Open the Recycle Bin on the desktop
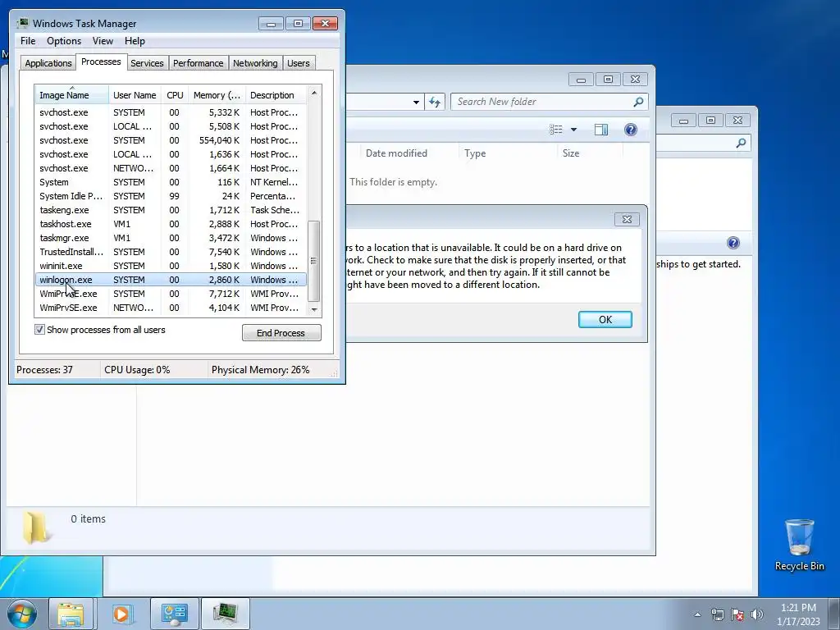This screenshot has width=840, height=630. tap(799, 545)
